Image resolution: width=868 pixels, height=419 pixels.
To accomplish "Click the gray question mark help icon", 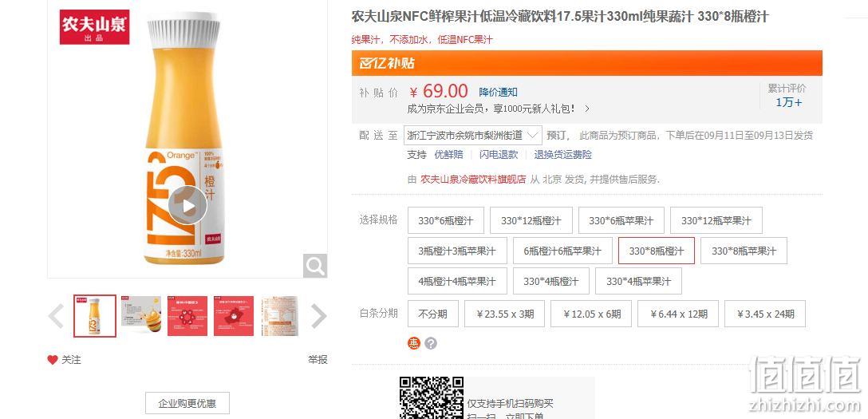I will coord(431,343).
